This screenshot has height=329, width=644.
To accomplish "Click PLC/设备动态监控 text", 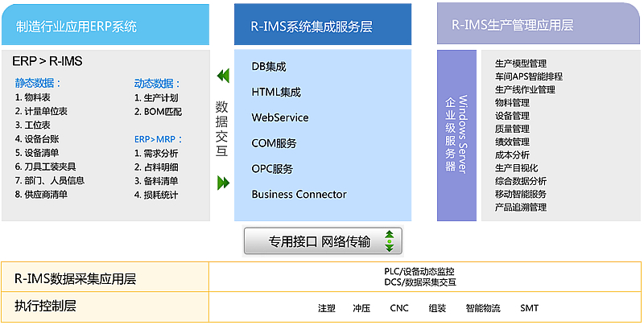I will [419, 272].
